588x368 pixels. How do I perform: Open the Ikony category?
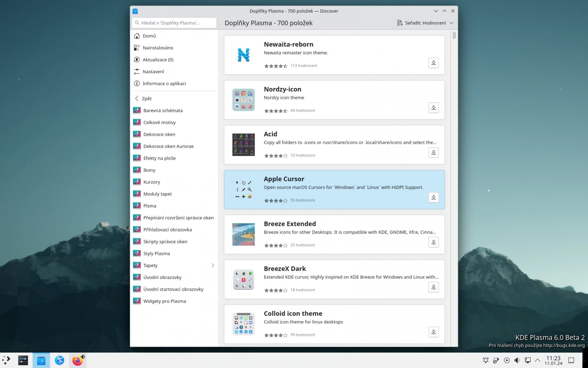click(x=174, y=170)
